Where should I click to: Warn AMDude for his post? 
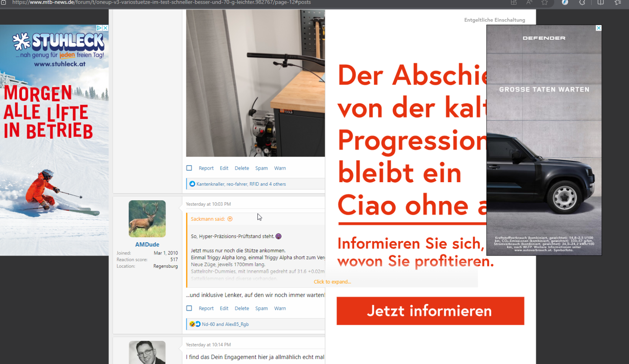point(280,308)
